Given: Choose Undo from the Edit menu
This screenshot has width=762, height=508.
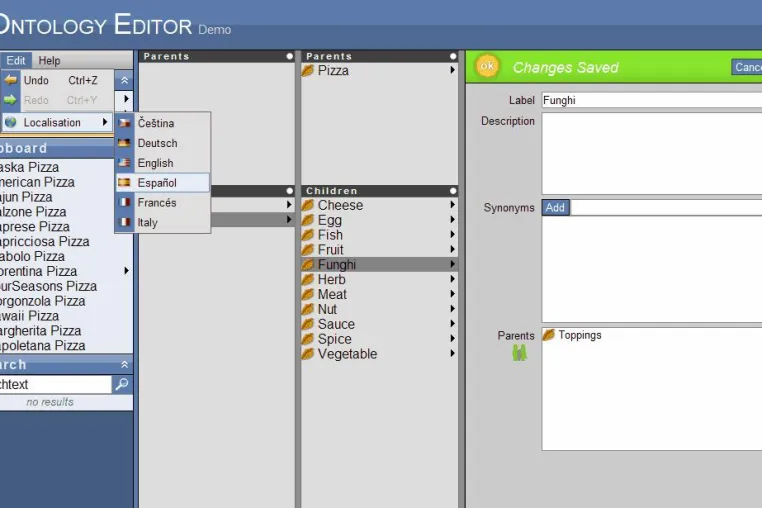Looking at the screenshot, I should (x=57, y=80).
